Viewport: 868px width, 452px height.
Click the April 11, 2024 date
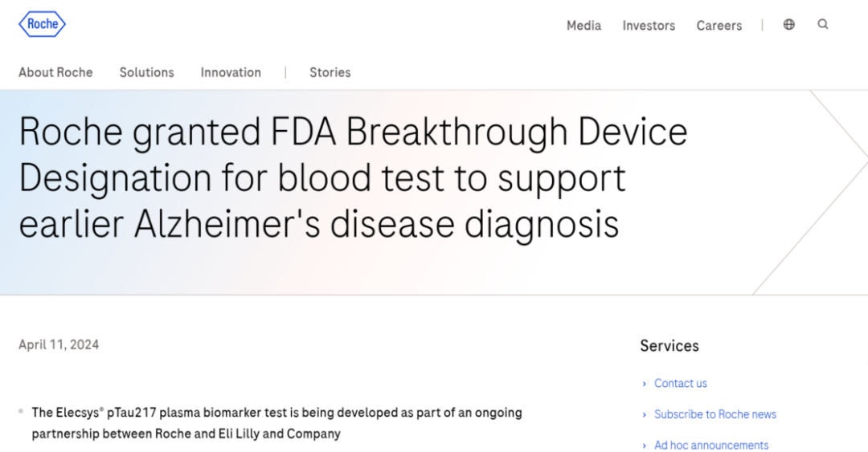coord(59,344)
